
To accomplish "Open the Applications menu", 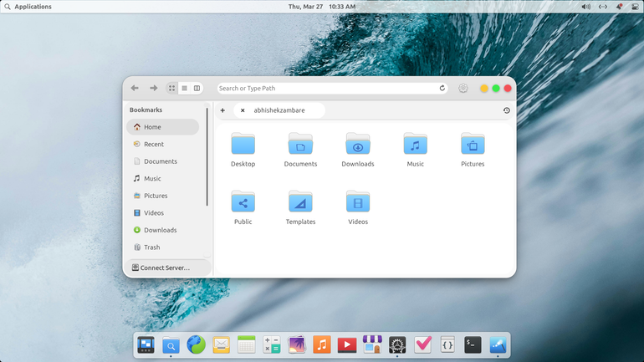I will pos(28,7).
